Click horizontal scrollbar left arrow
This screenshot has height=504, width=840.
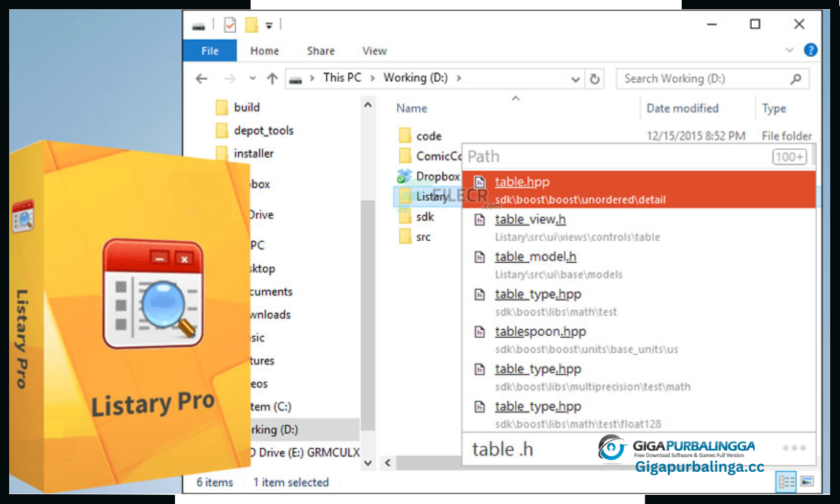[388, 463]
